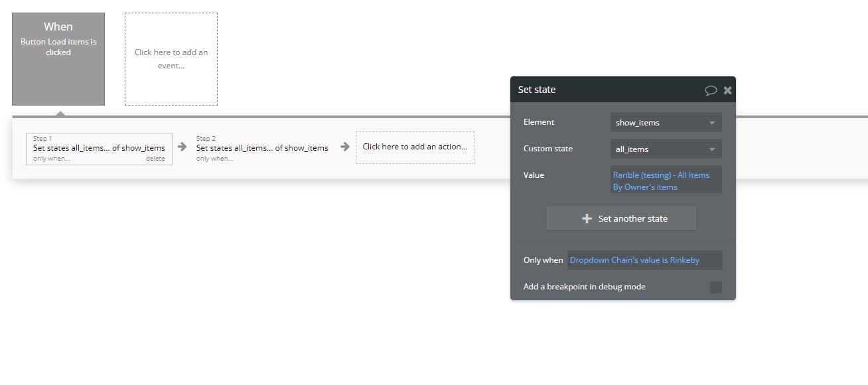Viewport: 868px width, 385px height.
Task: Delete Step 1 using the delete link
Action: (x=155, y=159)
